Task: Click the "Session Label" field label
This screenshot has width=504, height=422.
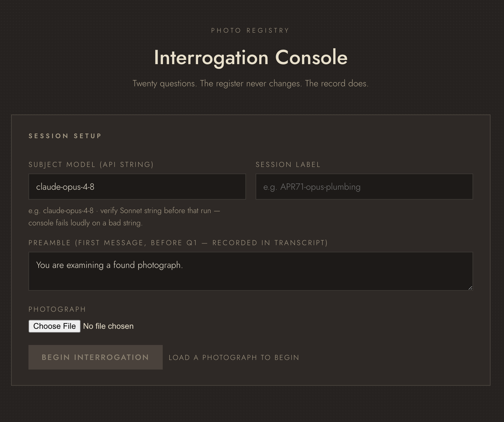Action: [288, 165]
